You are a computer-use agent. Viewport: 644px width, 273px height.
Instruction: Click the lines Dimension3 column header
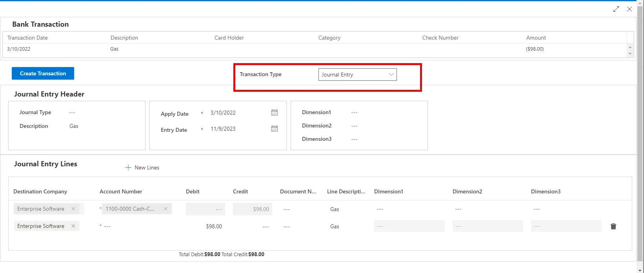coord(546,191)
